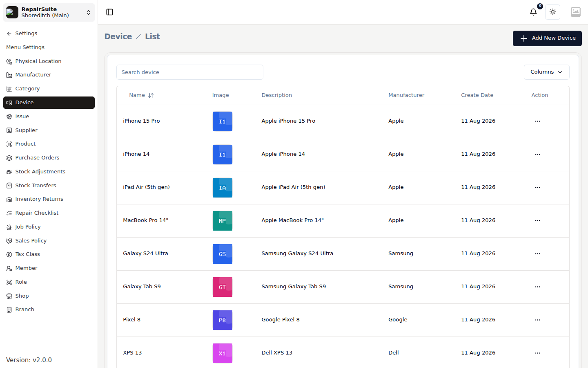Click "Apple iPad Air (5th gen)" description

point(293,187)
